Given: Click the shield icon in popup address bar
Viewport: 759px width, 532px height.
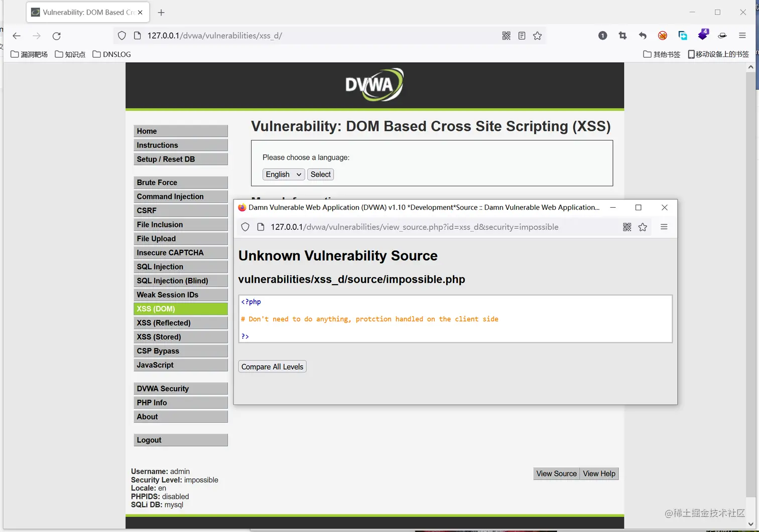Looking at the screenshot, I should click(x=245, y=227).
